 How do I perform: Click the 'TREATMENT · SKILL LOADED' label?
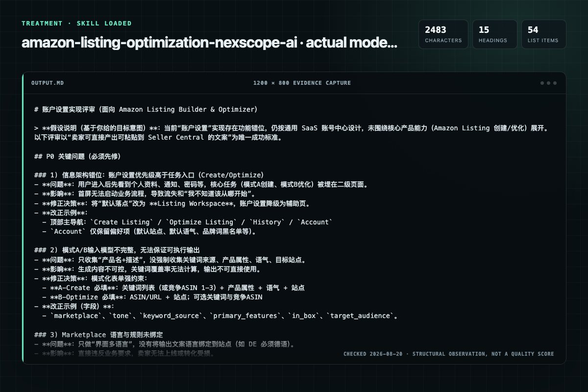(76, 24)
